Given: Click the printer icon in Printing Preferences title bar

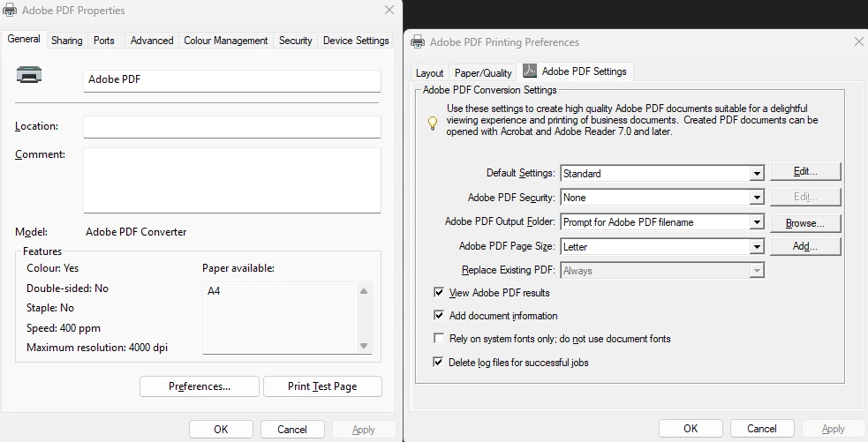Looking at the screenshot, I should pyautogui.click(x=418, y=42).
